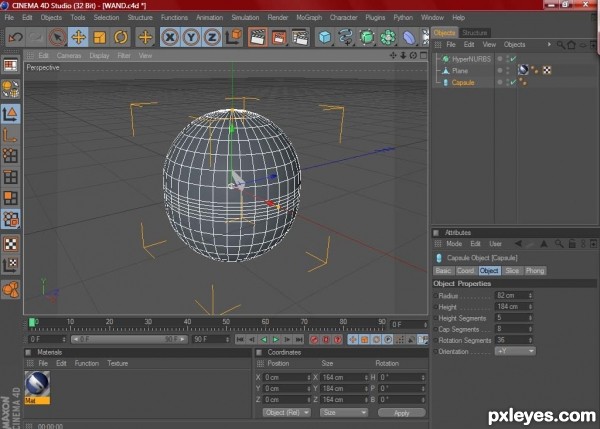Screen dimensions: 600x429
Task: Click the view layout icon in left palette
Action: coord(10,65)
